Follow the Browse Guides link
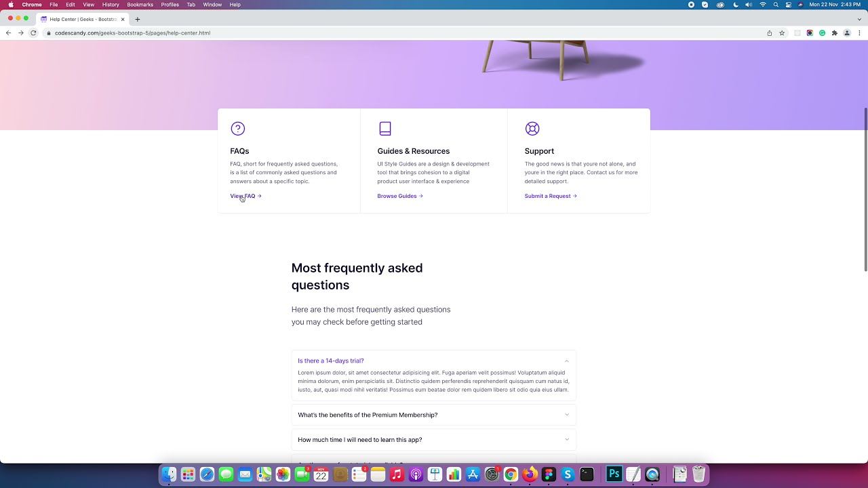 (x=400, y=196)
